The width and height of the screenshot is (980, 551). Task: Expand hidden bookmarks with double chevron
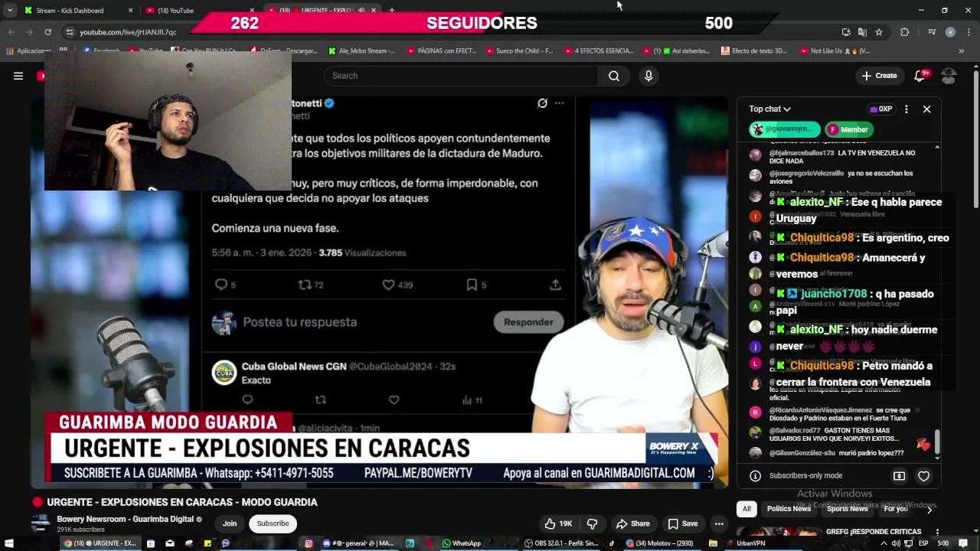[x=962, y=51]
